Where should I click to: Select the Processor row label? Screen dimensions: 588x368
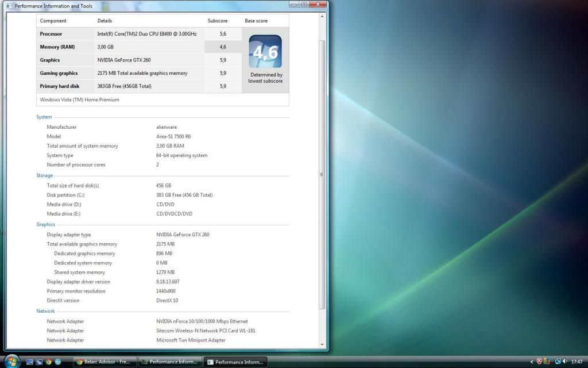click(51, 34)
